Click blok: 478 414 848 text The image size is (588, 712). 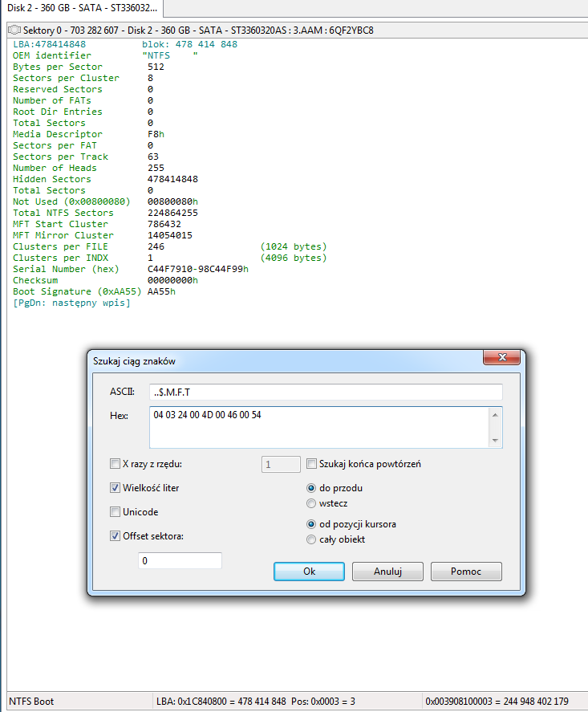pyautogui.click(x=189, y=44)
